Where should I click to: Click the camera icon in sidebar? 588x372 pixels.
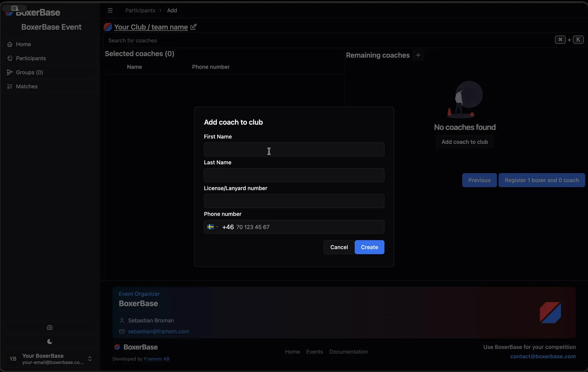pos(50,328)
